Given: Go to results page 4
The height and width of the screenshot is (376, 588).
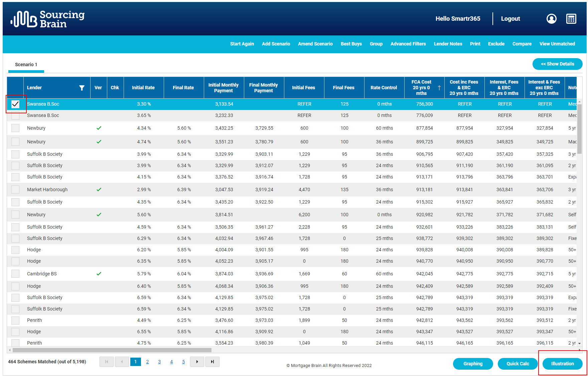Looking at the screenshot, I should click(x=171, y=362).
